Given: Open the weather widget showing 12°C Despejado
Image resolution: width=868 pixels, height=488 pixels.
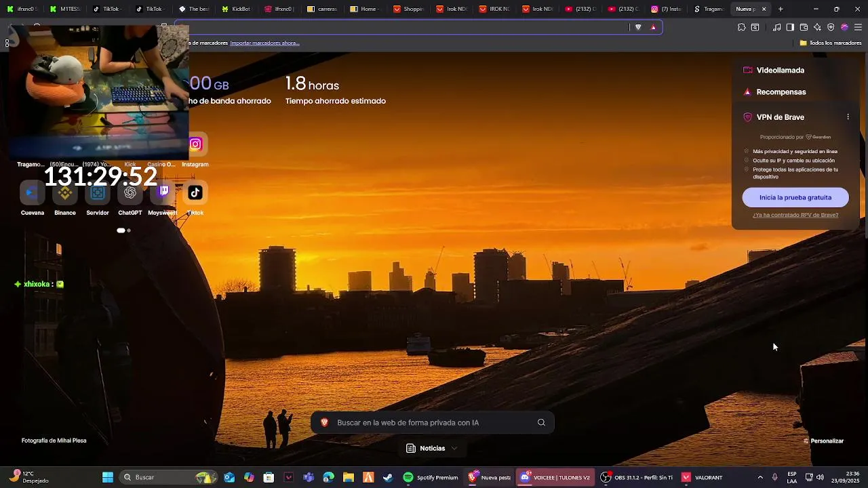Looking at the screenshot, I should click(x=28, y=477).
